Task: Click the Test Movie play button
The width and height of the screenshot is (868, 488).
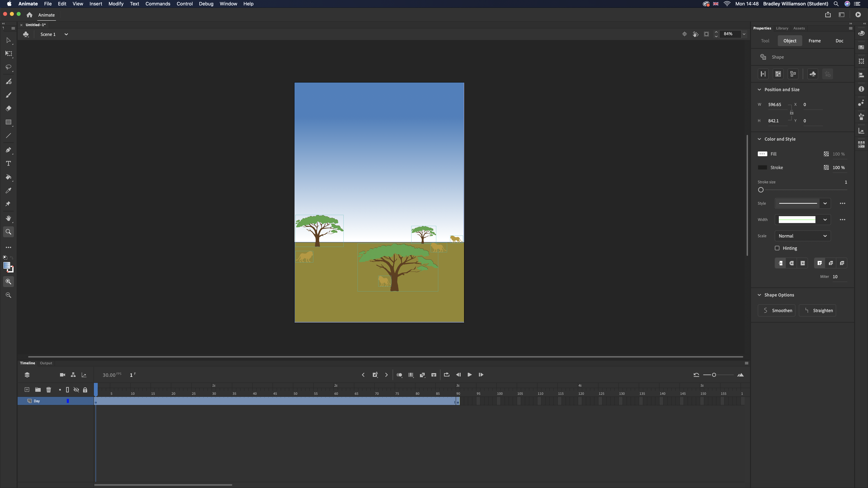Action: point(858,15)
